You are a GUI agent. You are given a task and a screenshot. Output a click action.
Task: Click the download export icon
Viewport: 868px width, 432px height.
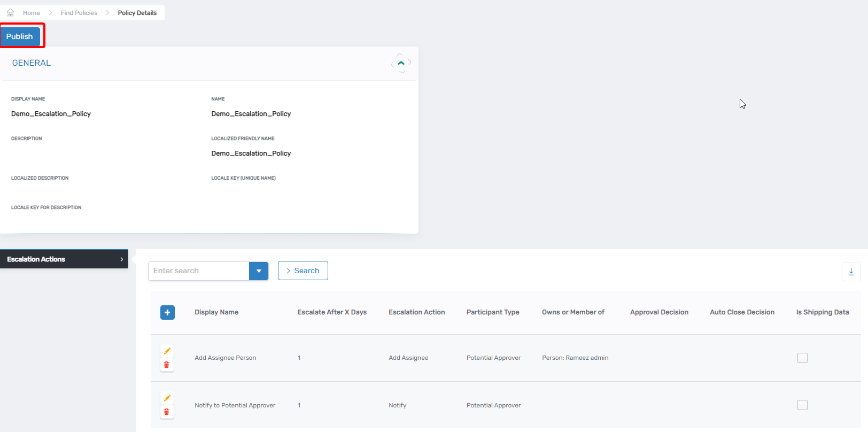pyautogui.click(x=851, y=272)
